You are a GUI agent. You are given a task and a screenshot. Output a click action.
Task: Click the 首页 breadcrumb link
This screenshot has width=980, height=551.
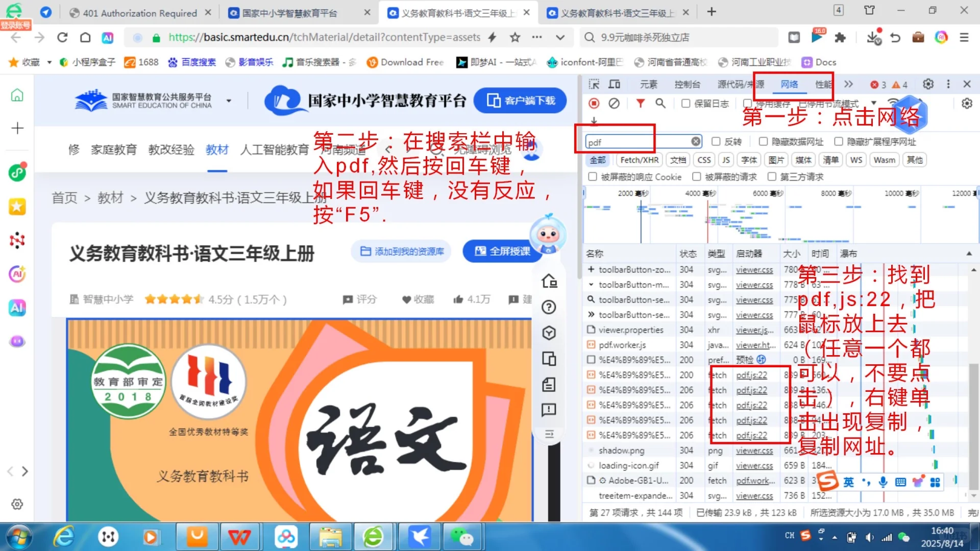[64, 198]
